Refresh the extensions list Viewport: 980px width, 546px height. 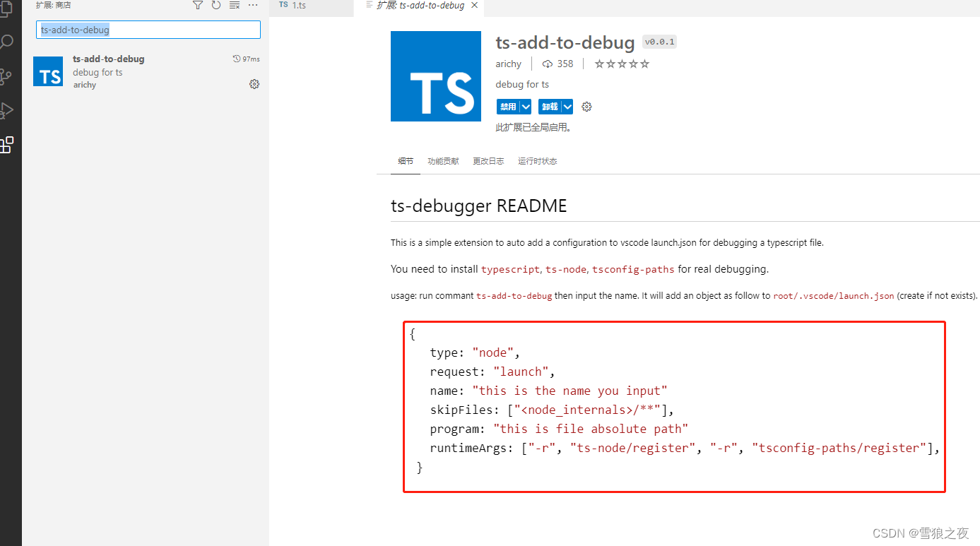216,5
